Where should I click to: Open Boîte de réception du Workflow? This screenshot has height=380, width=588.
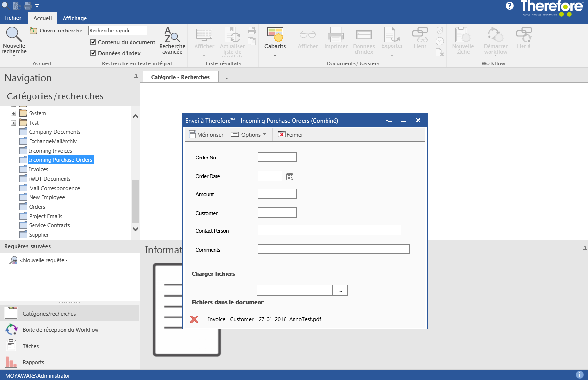[x=11, y=329]
